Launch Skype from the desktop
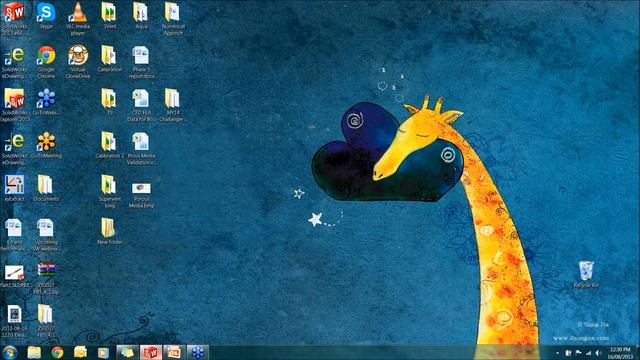The width and height of the screenshot is (640, 360). coord(46,15)
